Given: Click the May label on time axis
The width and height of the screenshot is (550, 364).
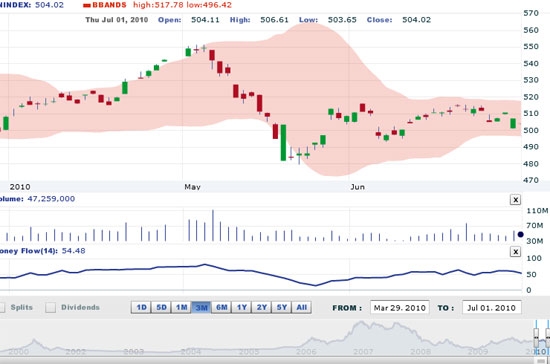Looking at the screenshot, I should pyautogui.click(x=193, y=187).
